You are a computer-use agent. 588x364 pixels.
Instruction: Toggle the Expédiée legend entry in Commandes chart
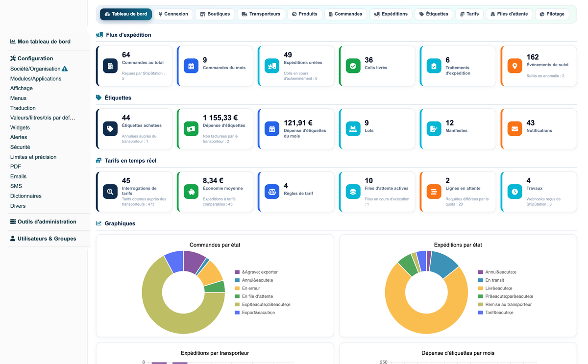tap(263, 304)
